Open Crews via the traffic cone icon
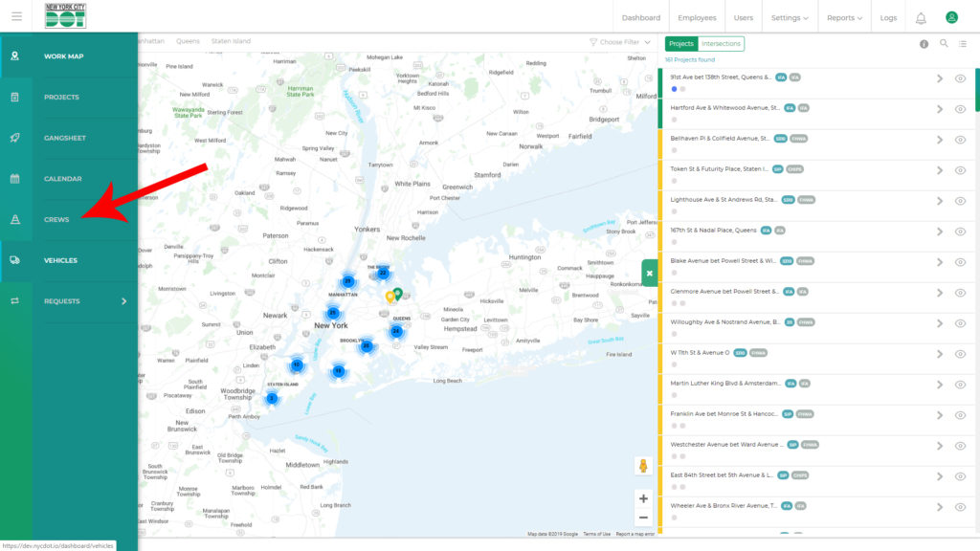The image size is (980, 551). 15,220
